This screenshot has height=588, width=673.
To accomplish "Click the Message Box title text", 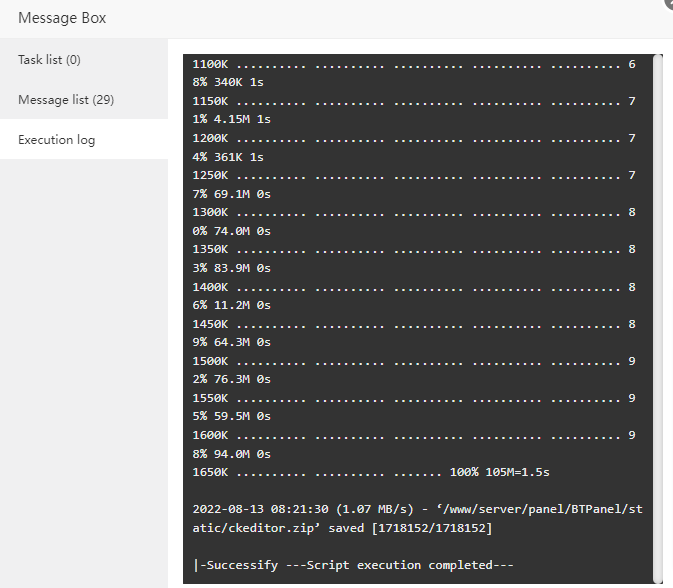I will 62,18.
